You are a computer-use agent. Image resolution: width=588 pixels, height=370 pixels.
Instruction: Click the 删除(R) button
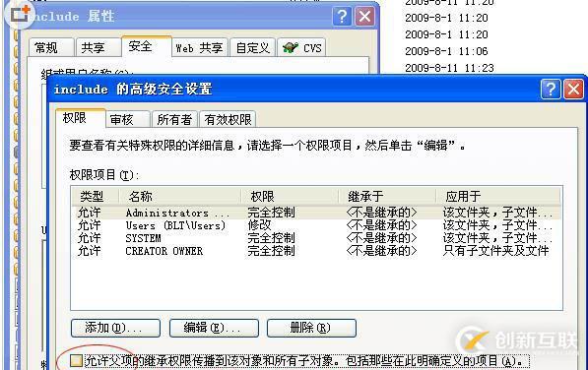click(x=311, y=328)
